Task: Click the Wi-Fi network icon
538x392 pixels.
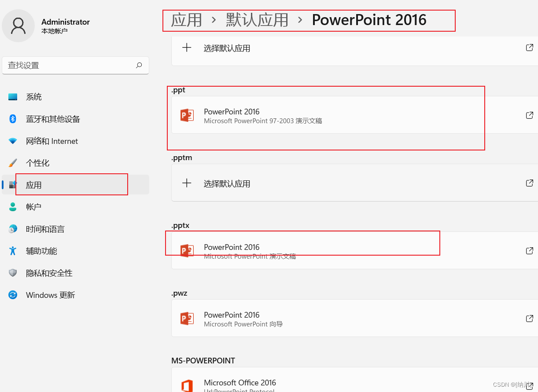Action: 13,141
